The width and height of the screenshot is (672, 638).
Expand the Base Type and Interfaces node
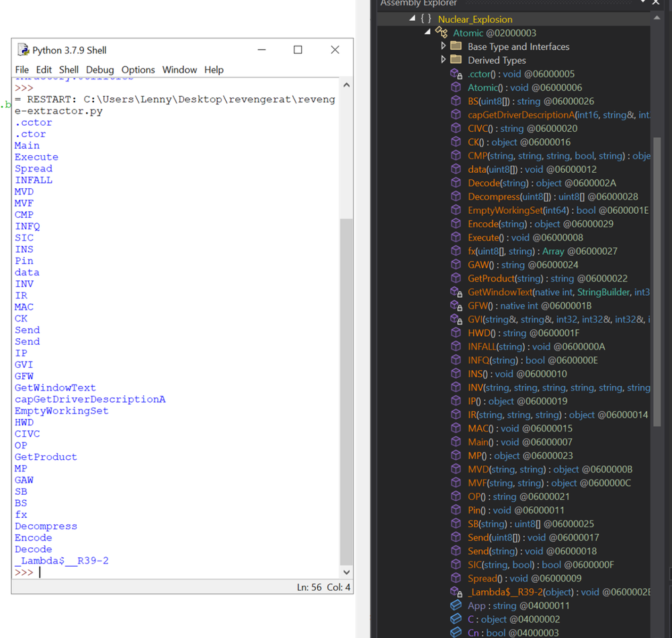(x=444, y=46)
